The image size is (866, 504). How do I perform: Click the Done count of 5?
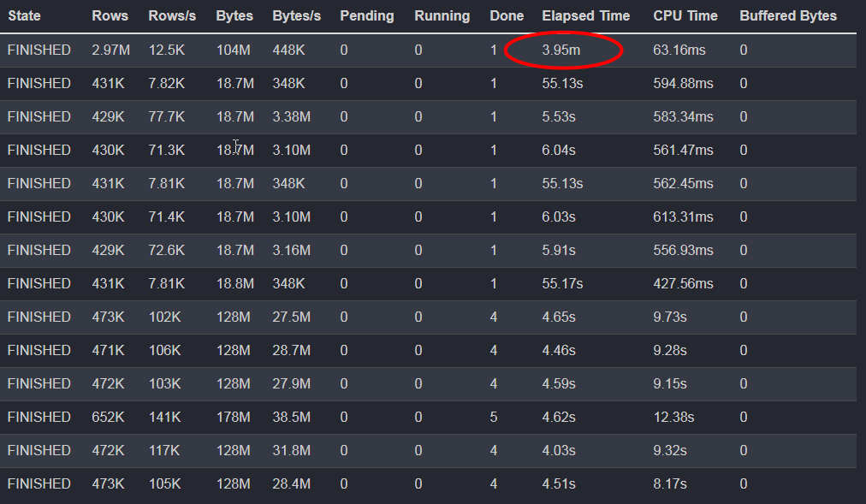(493, 417)
